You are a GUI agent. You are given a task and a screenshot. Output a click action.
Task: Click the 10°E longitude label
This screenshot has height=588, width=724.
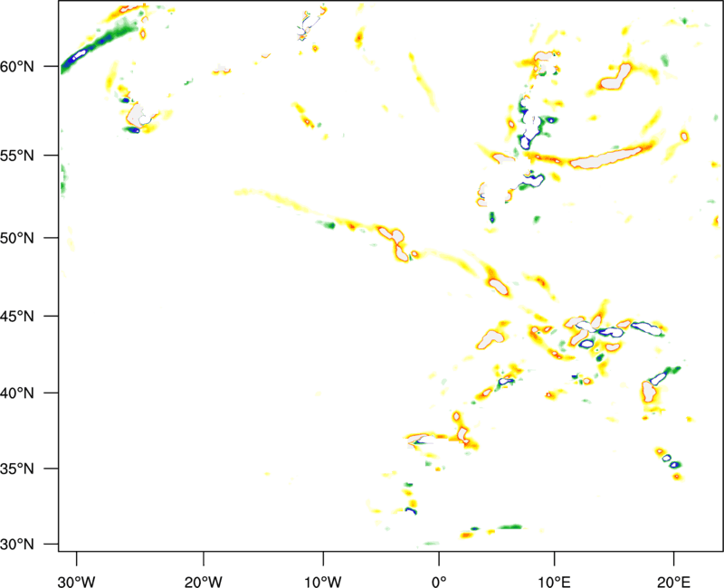(x=554, y=582)
